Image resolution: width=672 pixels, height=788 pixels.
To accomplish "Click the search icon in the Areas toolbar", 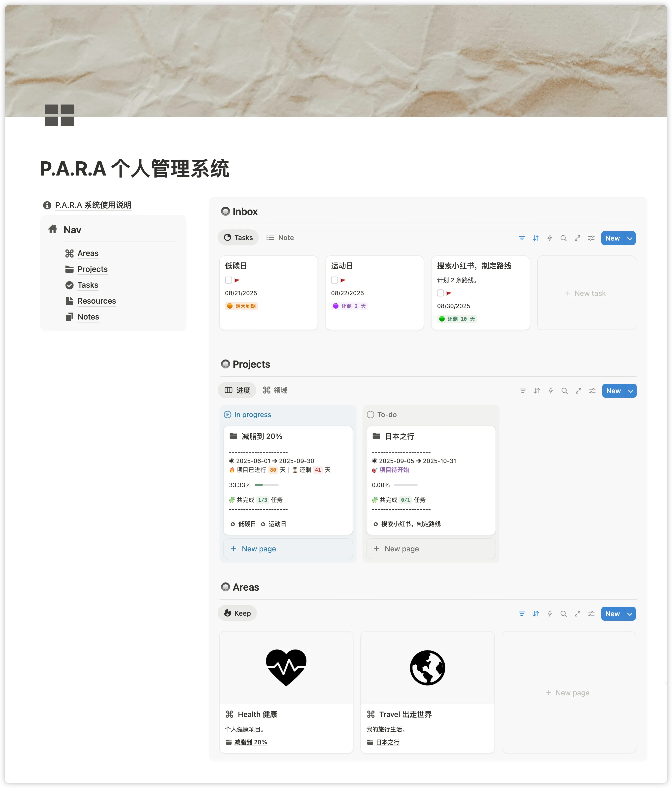I will 563,614.
